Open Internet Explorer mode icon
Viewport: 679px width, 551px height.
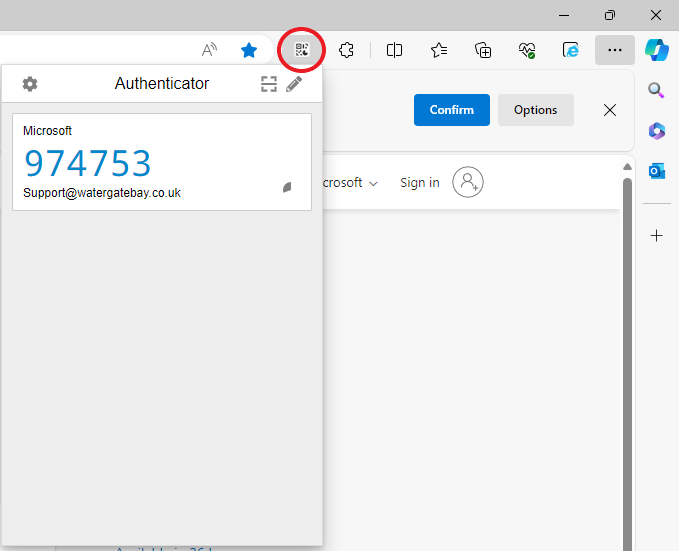pyautogui.click(x=571, y=50)
